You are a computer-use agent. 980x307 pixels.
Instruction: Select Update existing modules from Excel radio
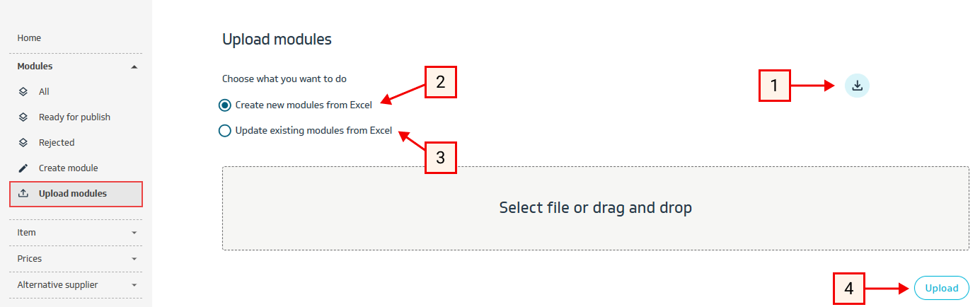225,131
